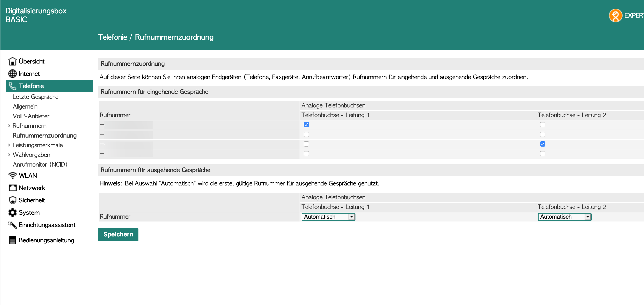Open the Internet menu

tap(29, 74)
